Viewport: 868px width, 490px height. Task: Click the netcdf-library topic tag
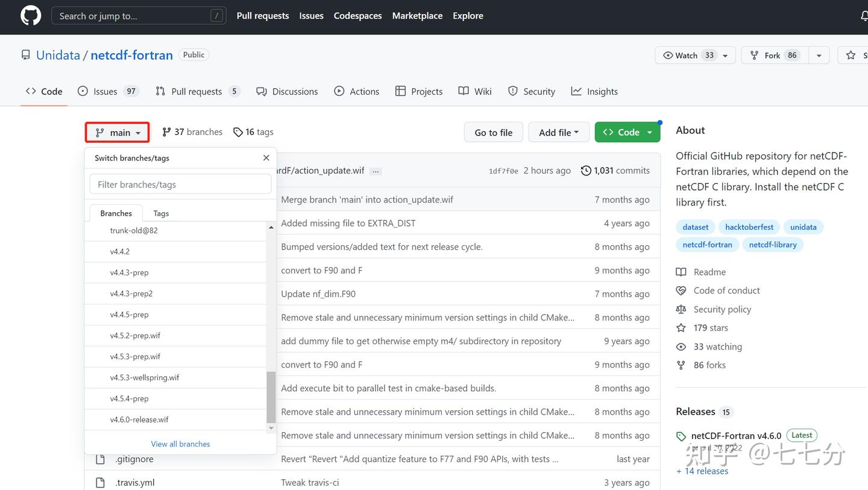tap(773, 245)
